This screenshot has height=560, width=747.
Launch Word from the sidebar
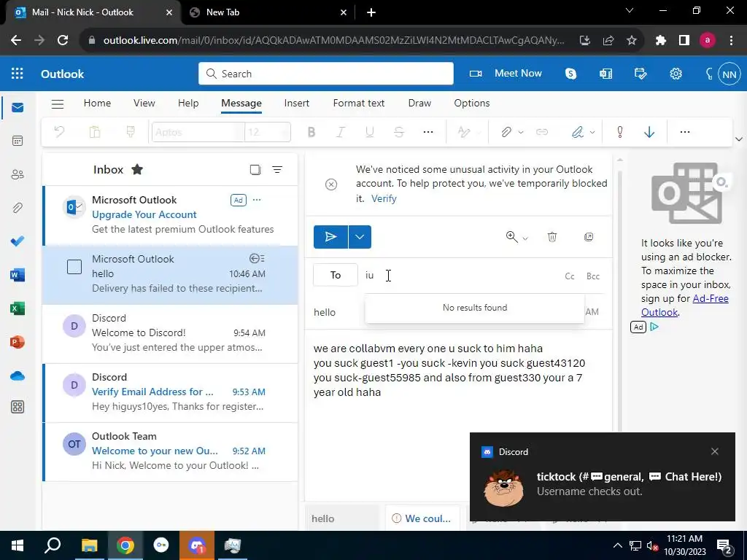click(x=18, y=275)
